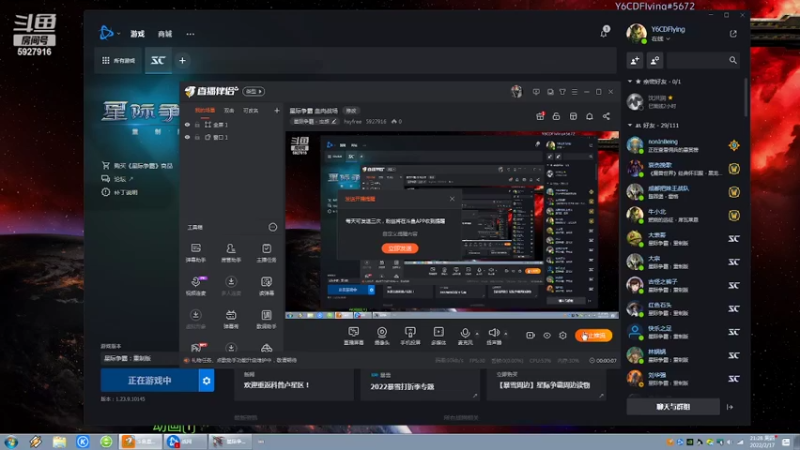Click the share icon in the stream header
Viewport: 800px width, 450px height.
pos(606,116)
